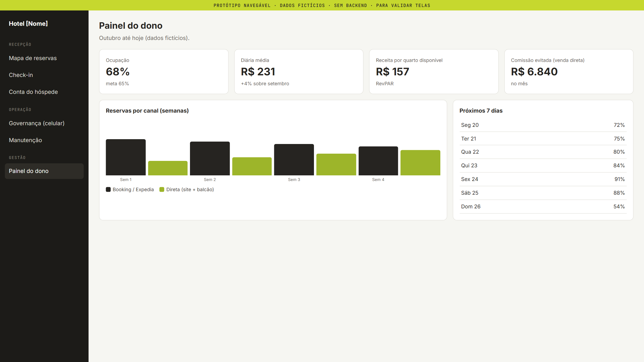
Task: Click the RevPAR R$ 157 card
Action: click(434, 72)
